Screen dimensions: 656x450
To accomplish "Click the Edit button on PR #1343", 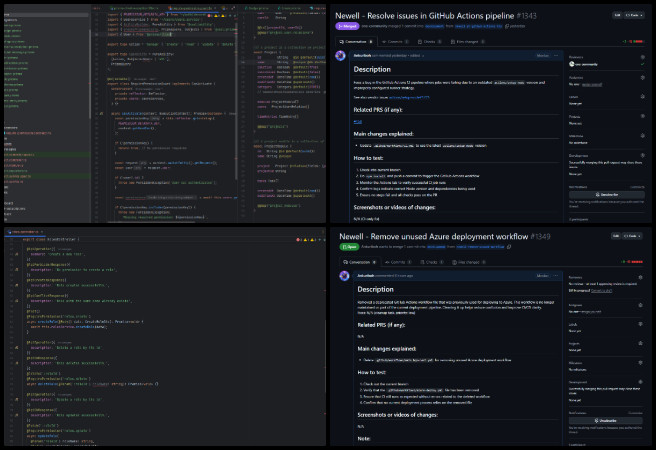I will (x=617, y=15).
